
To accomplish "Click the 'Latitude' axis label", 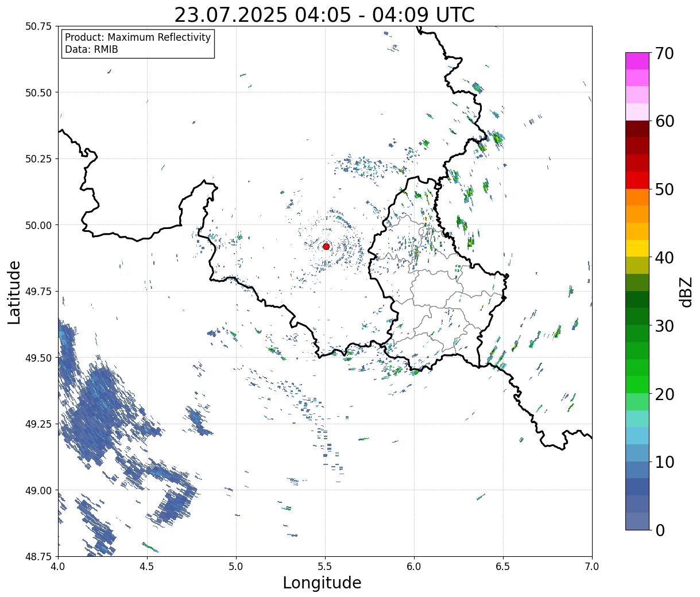I will pos(14,292).
